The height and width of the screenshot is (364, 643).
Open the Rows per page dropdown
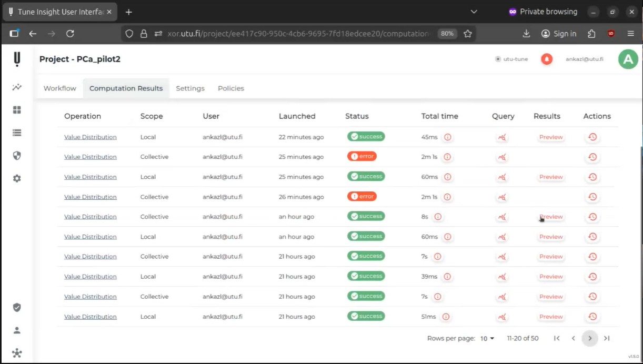tap(487, 338)
